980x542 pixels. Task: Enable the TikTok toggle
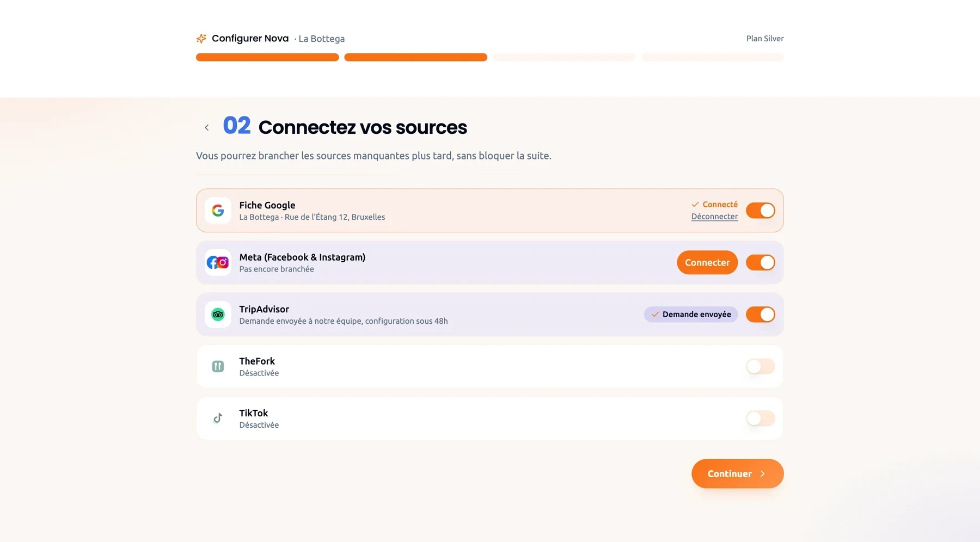[761, 418]
